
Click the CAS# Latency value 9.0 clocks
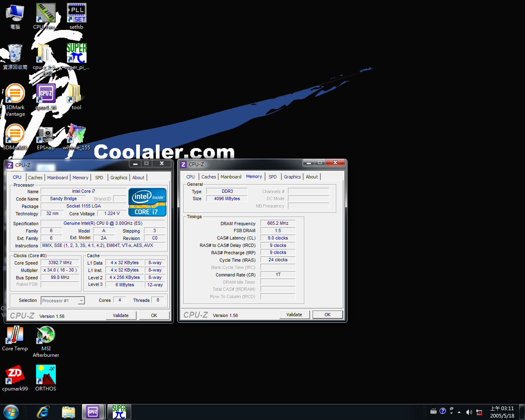click(x=278, y=238)
